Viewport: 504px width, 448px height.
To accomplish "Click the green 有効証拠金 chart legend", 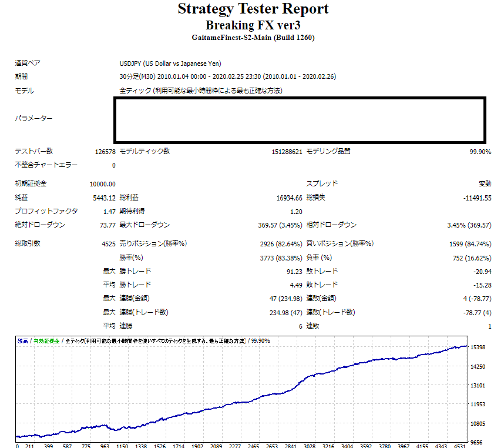I will point(46,341).
